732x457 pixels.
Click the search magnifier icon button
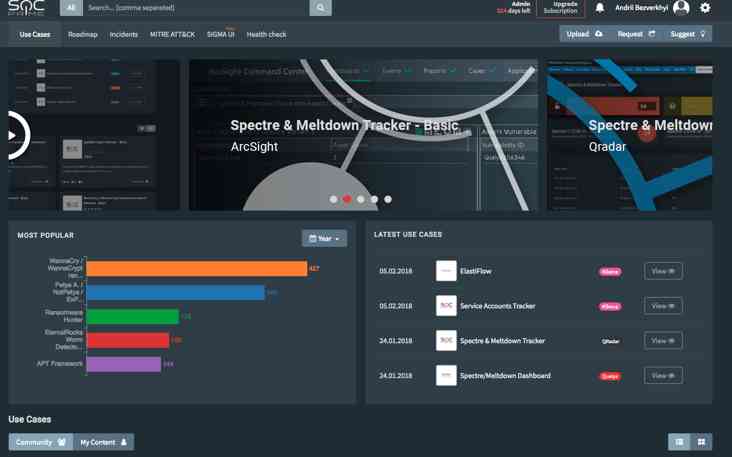(320, 8)
